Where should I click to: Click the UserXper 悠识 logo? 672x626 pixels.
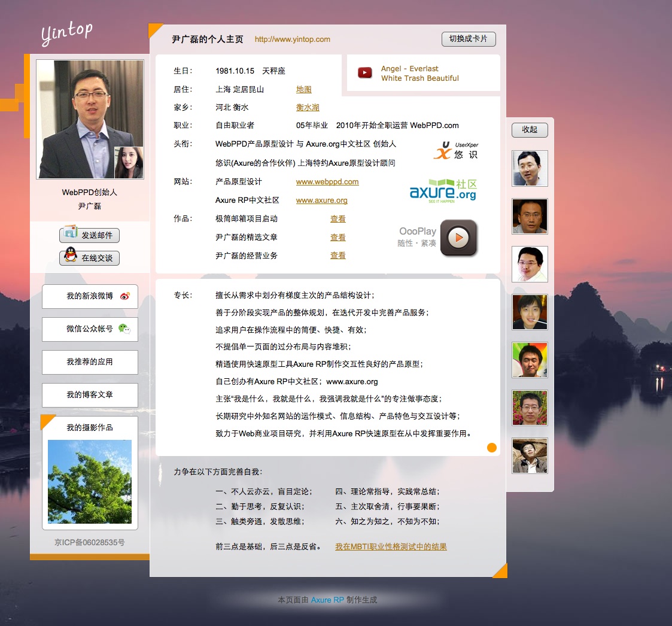pos(456,151)
